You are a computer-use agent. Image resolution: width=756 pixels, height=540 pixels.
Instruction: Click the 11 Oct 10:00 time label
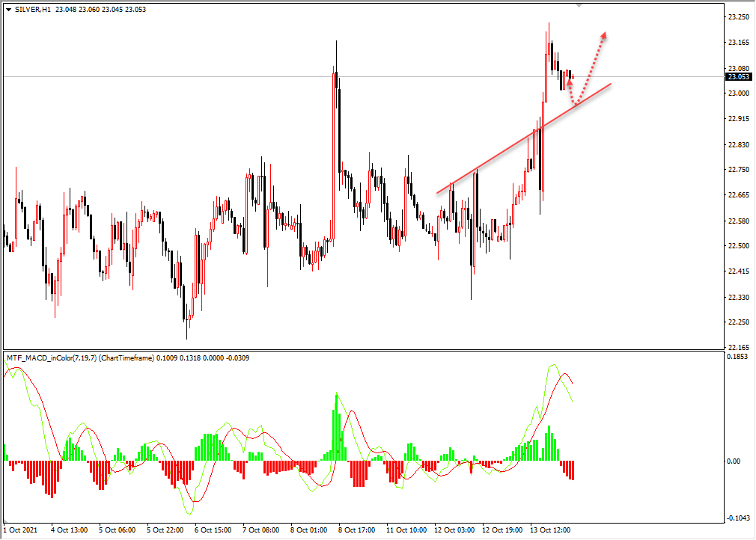(x=406, y=530)
